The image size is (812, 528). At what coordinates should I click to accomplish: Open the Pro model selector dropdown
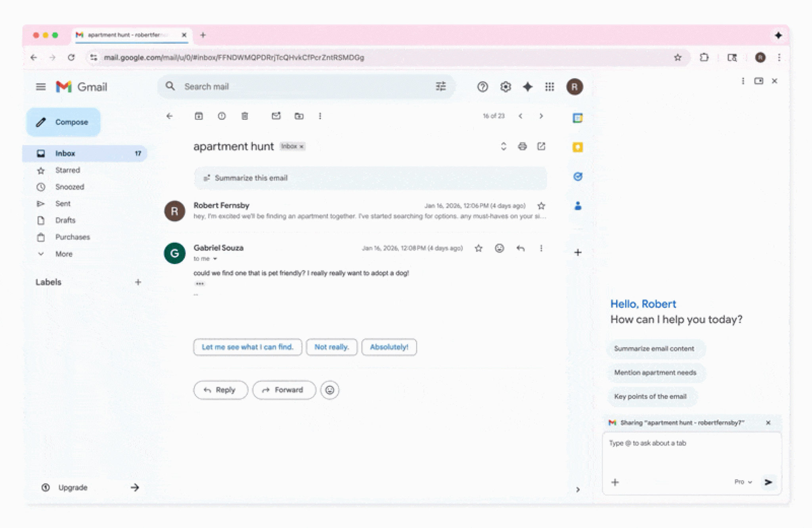[743, 482]
